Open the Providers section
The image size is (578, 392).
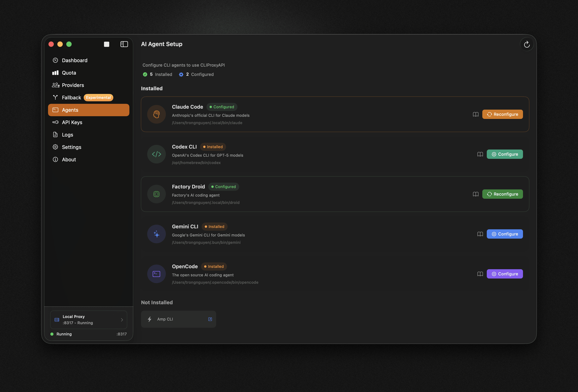(89, 85)
